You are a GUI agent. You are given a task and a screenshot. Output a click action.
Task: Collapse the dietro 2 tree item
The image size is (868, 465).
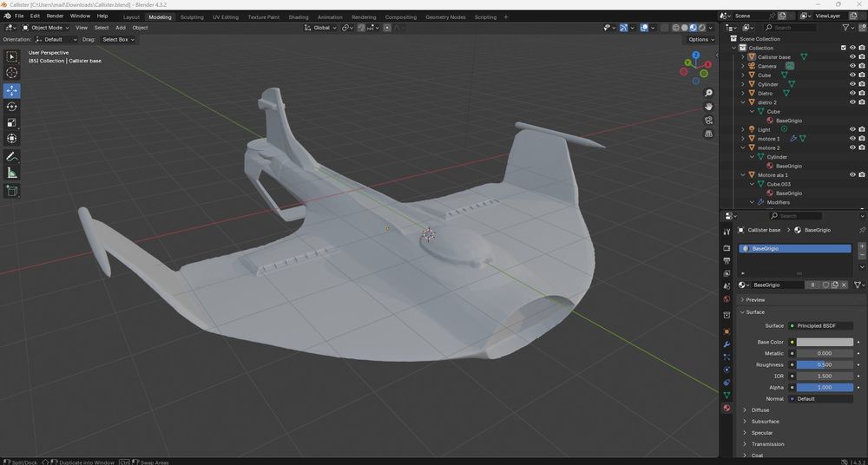(743, 102)
